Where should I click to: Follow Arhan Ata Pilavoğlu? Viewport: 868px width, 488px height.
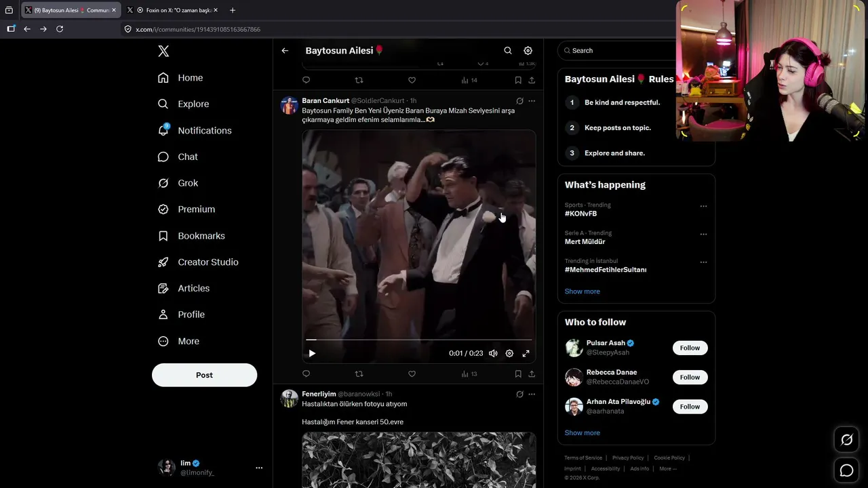point(690,407)
